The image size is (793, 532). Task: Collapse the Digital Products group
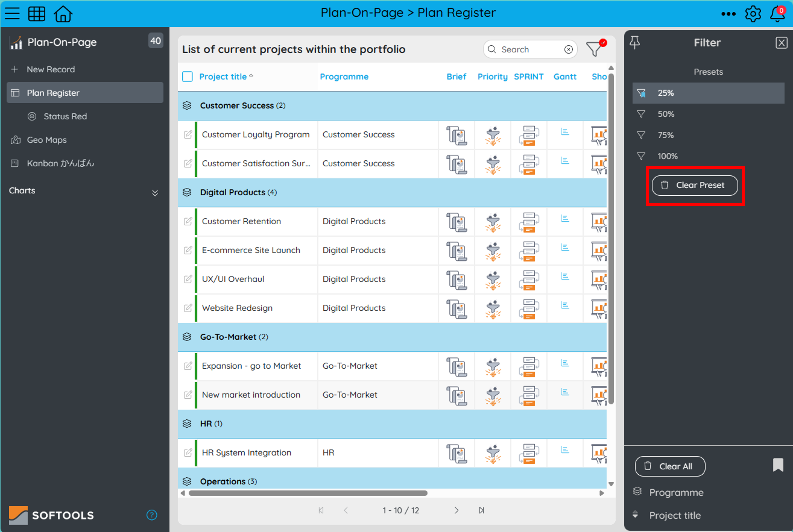[x=187, y=192]
